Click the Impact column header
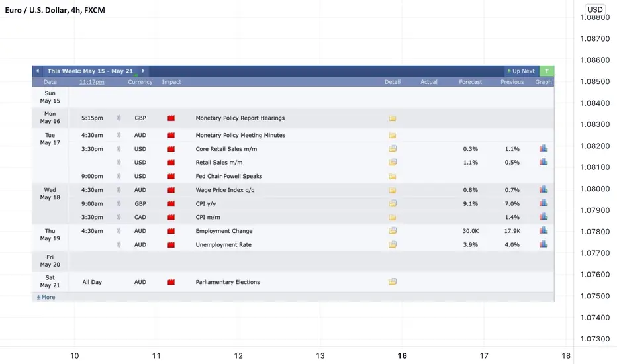 (171, 82)
